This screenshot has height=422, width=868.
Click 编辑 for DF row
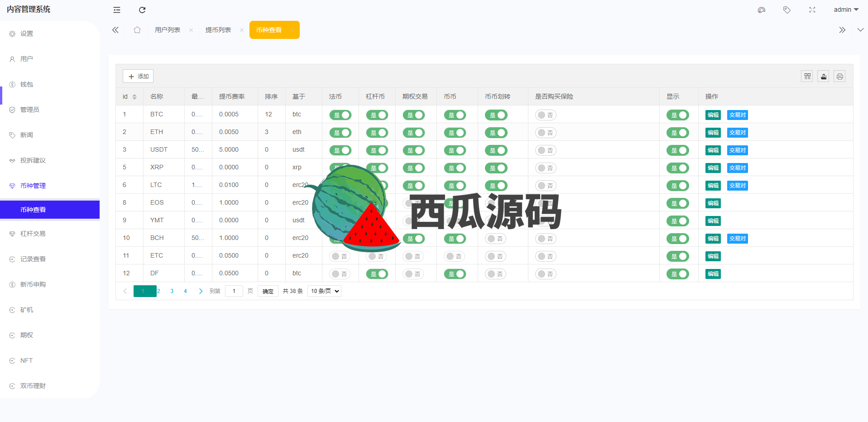click(713, 274)
